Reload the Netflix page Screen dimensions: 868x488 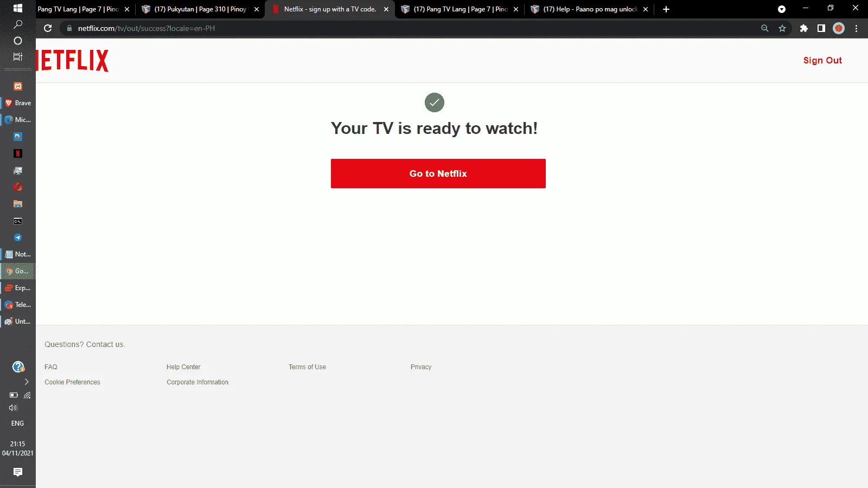tap(48, 28)
